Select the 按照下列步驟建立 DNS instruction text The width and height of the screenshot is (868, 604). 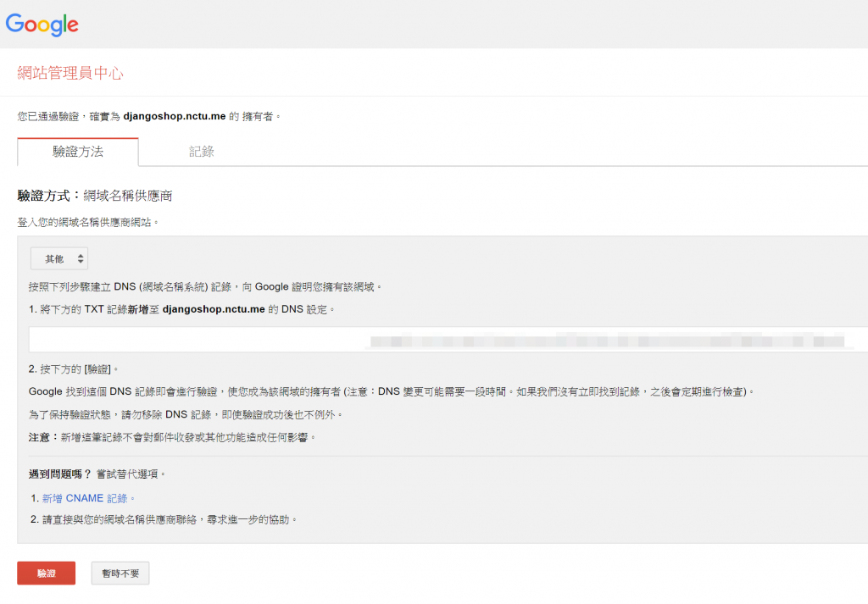pyautogui.click(x=205, y=286)
